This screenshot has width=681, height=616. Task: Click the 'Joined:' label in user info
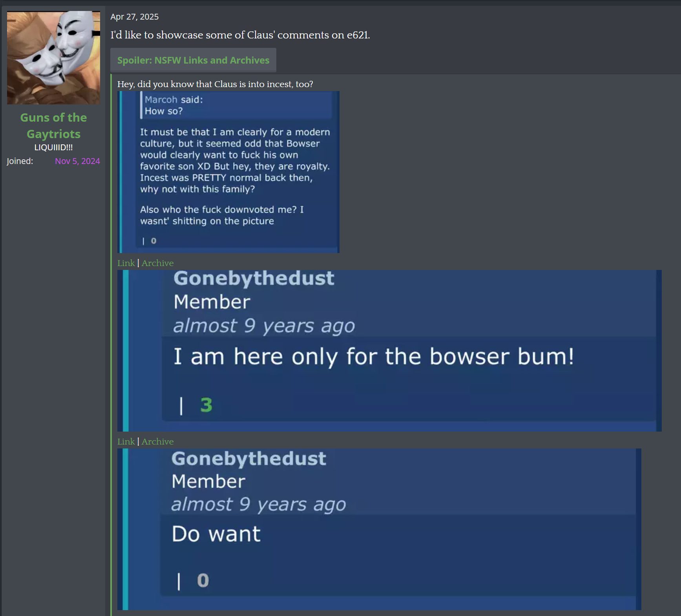coord(20,161)
